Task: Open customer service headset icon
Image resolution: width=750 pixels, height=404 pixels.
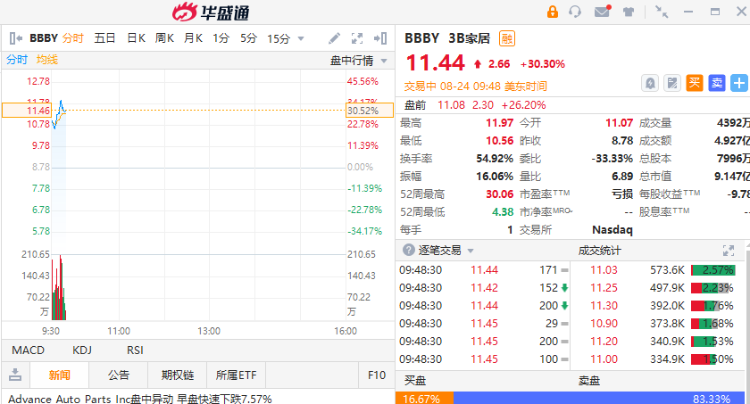Action: point(575,11)
